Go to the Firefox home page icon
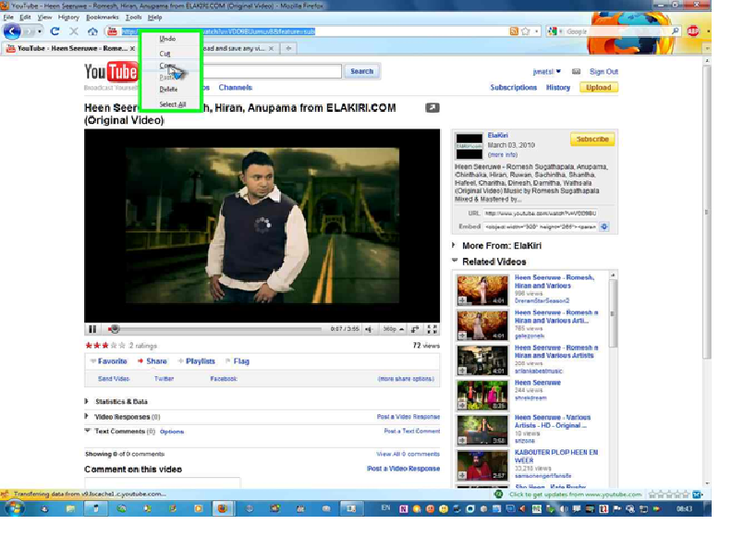 92,31
